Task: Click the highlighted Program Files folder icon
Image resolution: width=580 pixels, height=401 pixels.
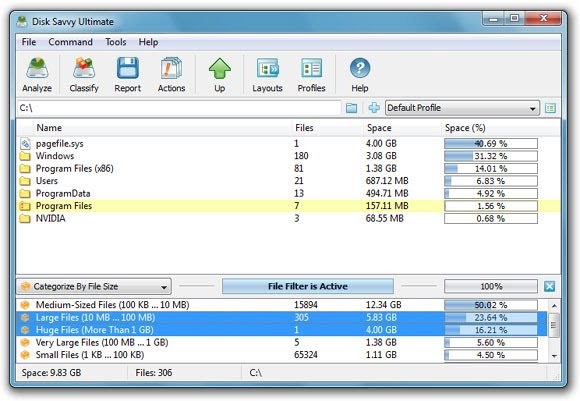Action: [25, 206]
